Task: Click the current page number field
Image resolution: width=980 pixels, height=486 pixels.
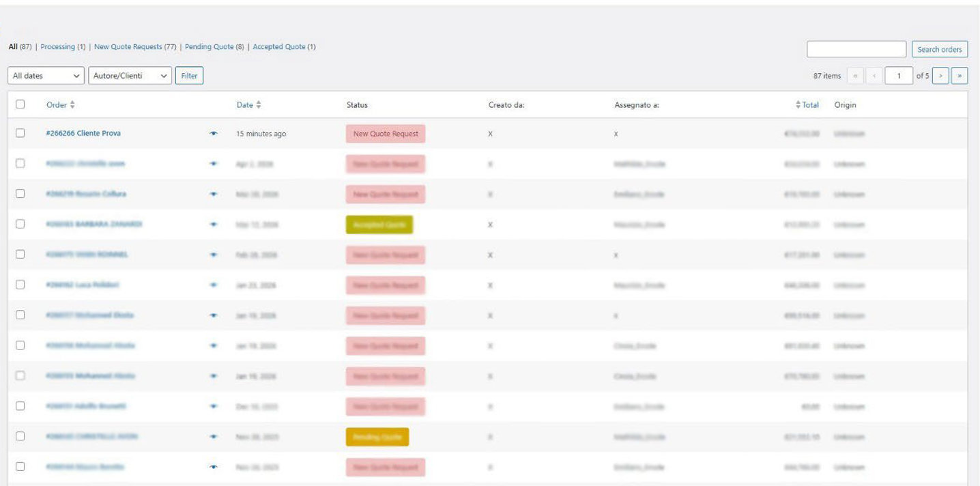Action: (x=899, y=76)
